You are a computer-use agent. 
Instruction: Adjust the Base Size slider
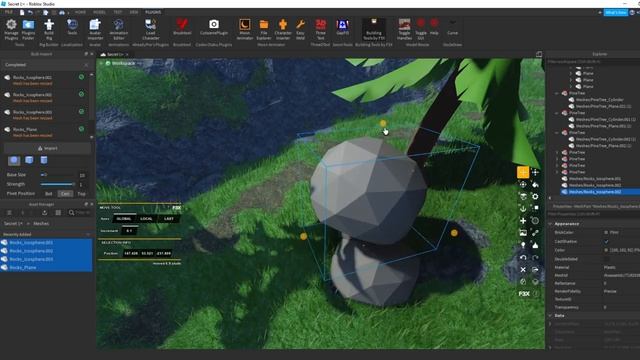[x=58, y=175]
